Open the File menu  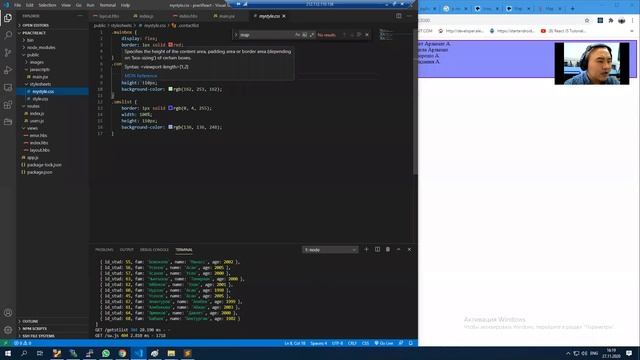click(18, 5)
